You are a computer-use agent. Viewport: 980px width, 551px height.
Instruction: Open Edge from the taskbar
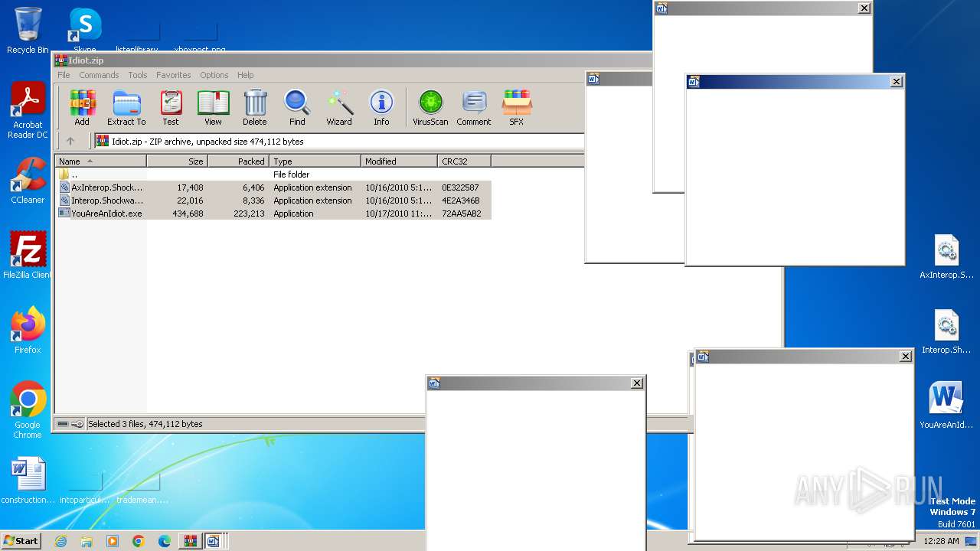point(165,541)
